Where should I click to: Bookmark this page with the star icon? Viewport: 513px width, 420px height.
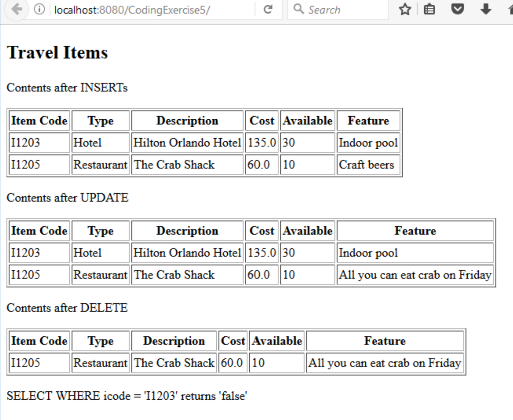(405, 9)
